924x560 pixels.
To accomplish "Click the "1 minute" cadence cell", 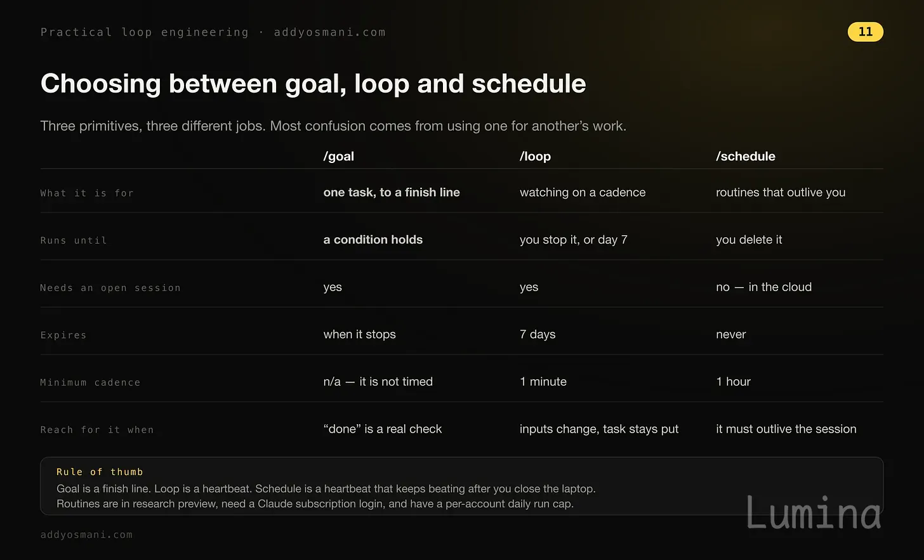I will (543, 382).
